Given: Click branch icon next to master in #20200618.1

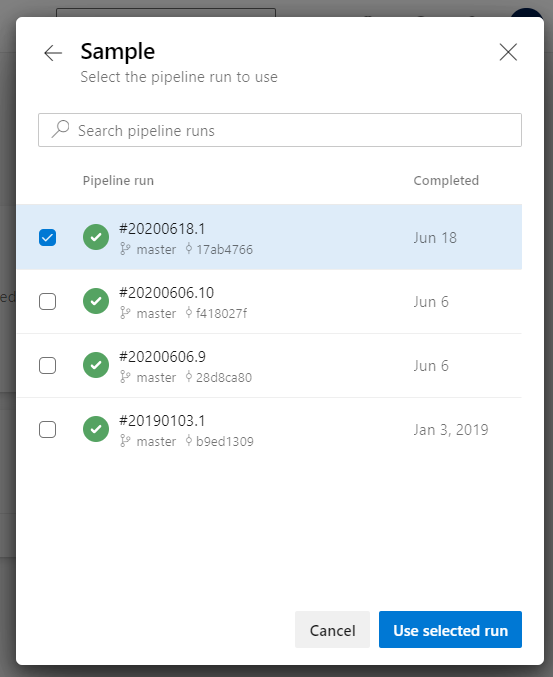Looking at the screenshot, I should point(125,249).
